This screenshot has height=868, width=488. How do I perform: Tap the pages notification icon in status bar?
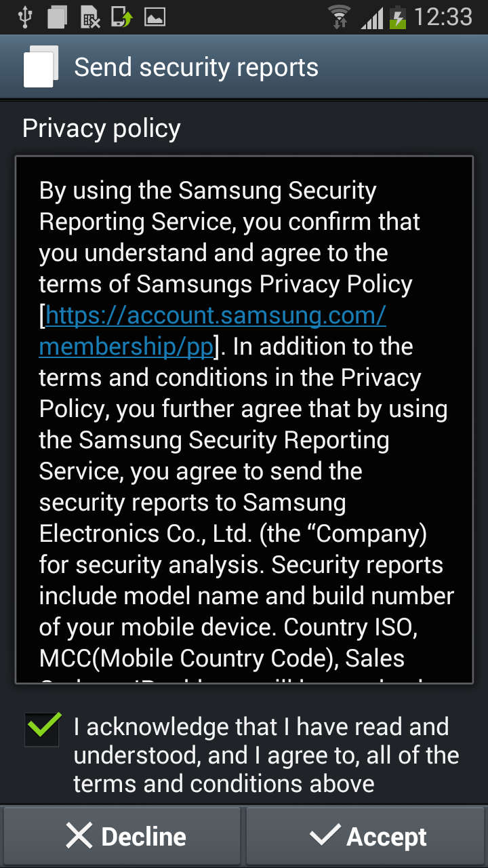58,17
